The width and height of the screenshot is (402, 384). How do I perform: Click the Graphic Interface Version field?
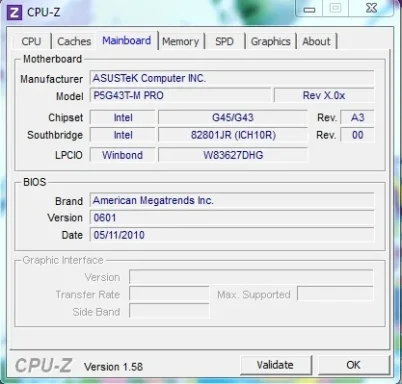[x=251, y=277]
